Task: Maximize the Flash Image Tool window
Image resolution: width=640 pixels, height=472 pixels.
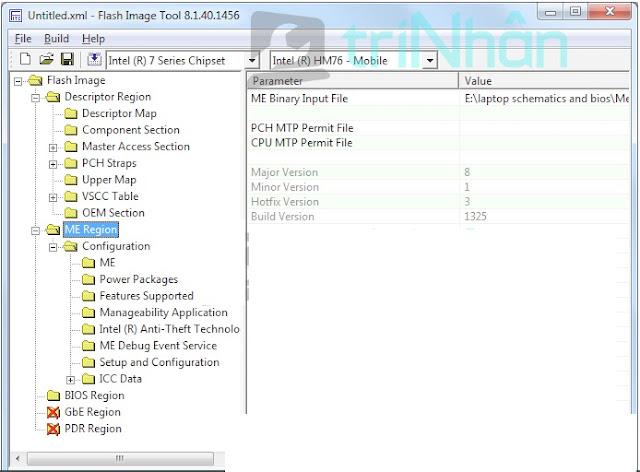Action: click(575, 11)
